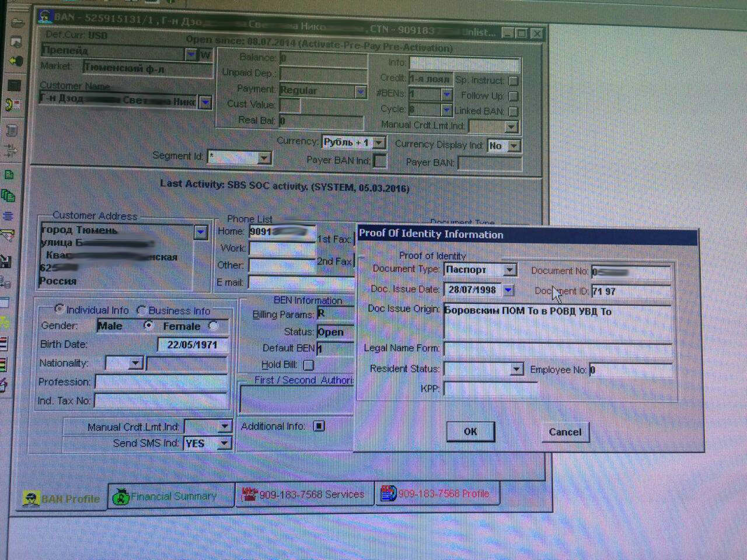Screen dimensions: 747x560
Task: Open the #BENs dropdown
Action: click(x=446, y=94)
